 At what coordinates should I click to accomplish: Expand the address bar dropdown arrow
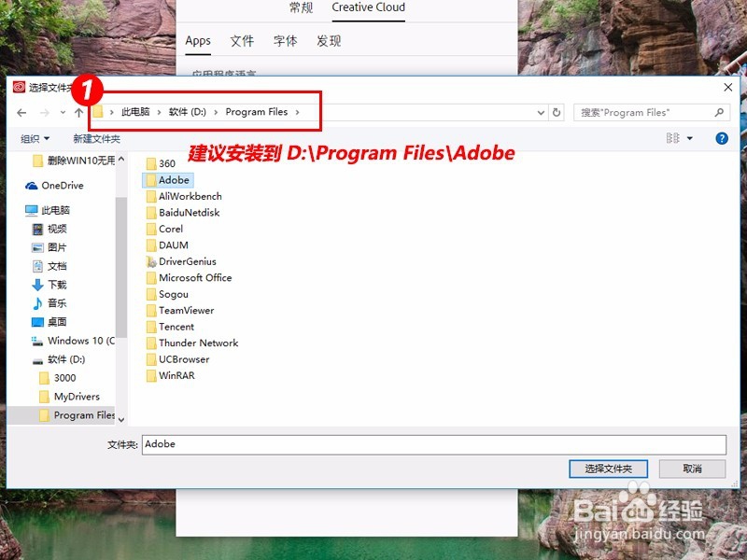[x=540, y=111]
